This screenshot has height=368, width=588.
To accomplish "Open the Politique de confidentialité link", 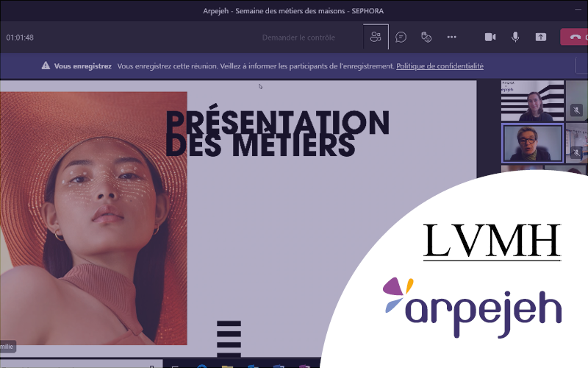I will click(440, 66).
